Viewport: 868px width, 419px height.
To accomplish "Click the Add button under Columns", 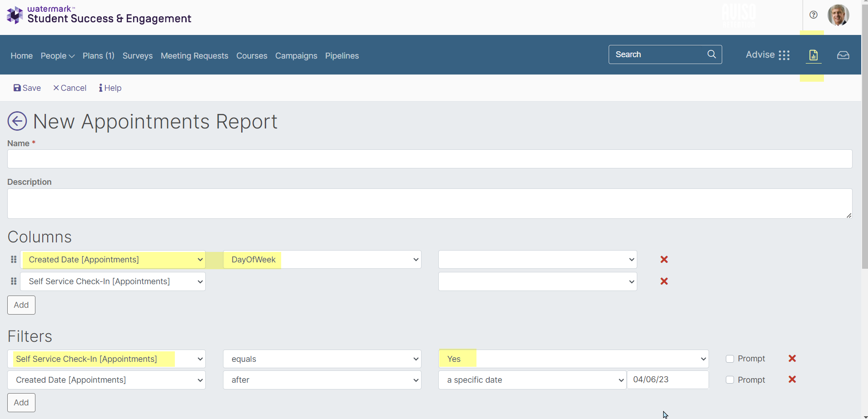I will [21, 305].
